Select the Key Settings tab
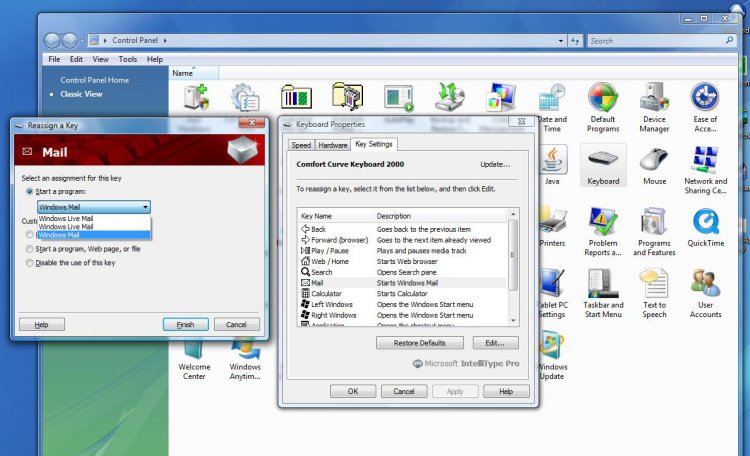The height and width of the screenshot is (456, 750). [x=374, y=144]
